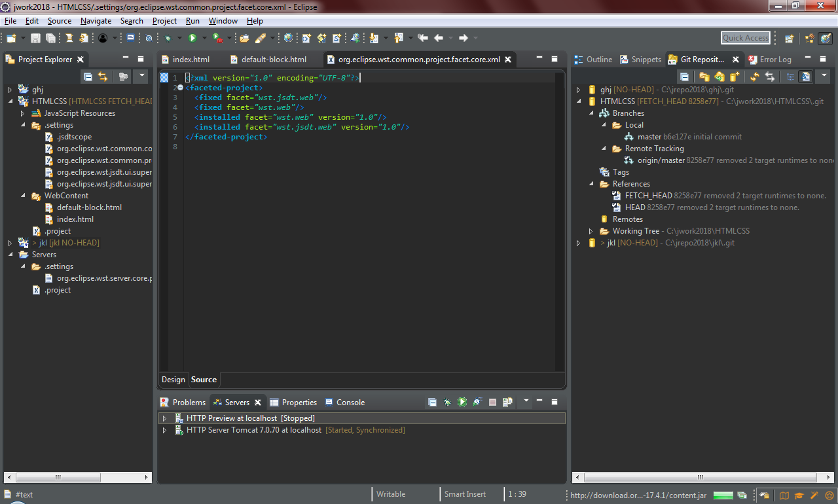Toggle Link with Editor and Selection in Git view

[x=770, y=77]
